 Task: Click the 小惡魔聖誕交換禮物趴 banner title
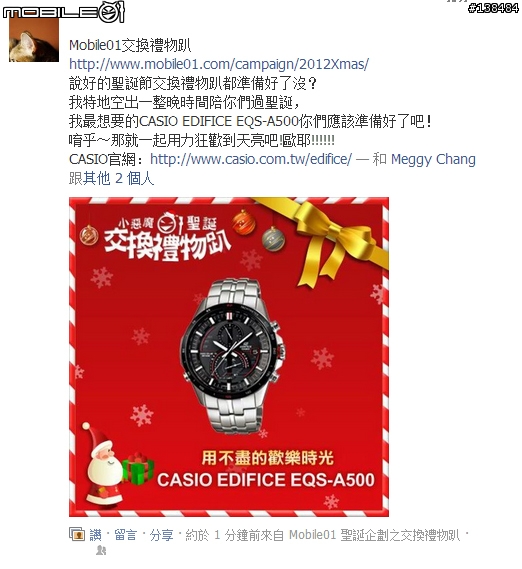tap(167, 237)
